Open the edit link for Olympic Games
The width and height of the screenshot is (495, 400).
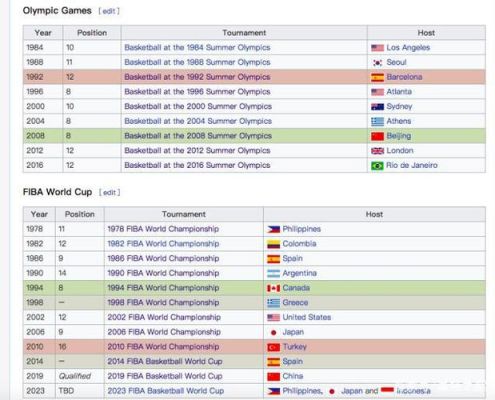coord(109,11)
